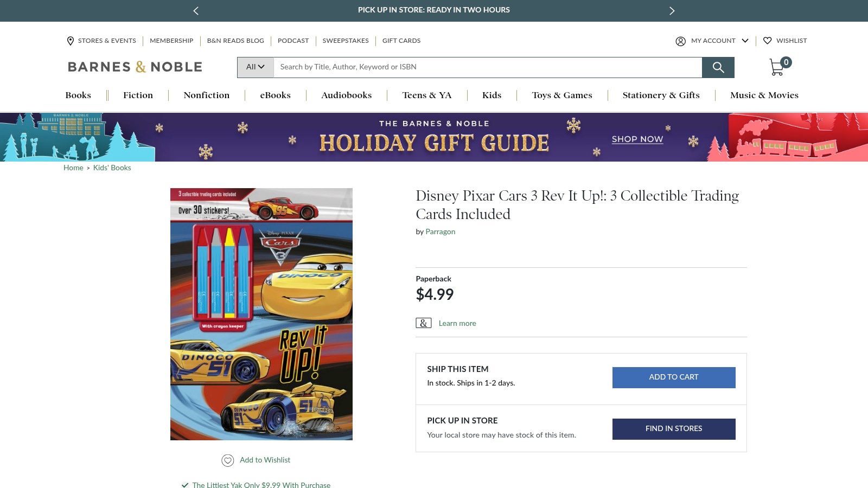Click the Add to Cart button

pyautogui.click(x=673, y=377)
